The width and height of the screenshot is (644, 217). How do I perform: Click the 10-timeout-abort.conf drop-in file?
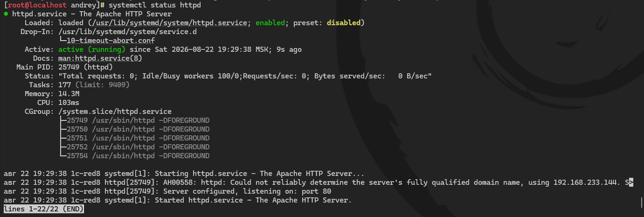pos(111,41)
